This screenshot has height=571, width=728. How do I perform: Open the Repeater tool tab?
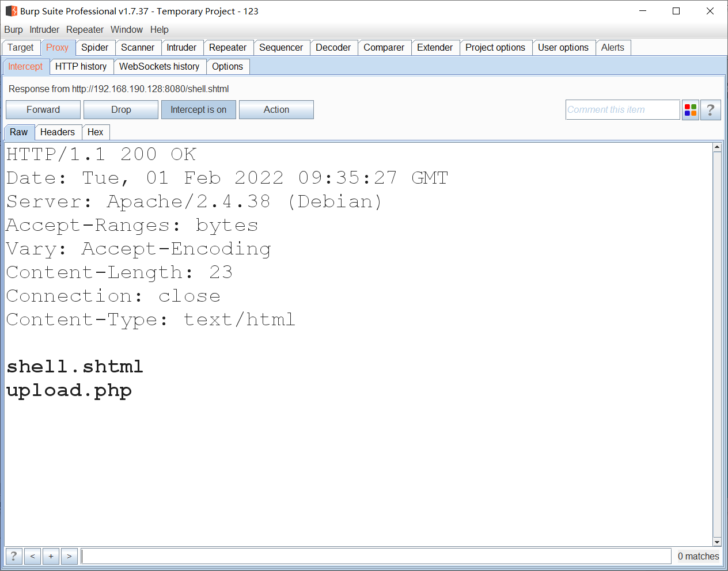click(x=228, y=48)
